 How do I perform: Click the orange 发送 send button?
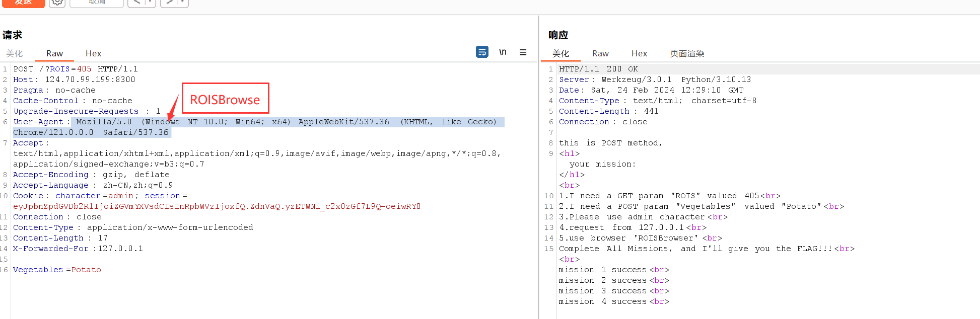pos(23,3)
